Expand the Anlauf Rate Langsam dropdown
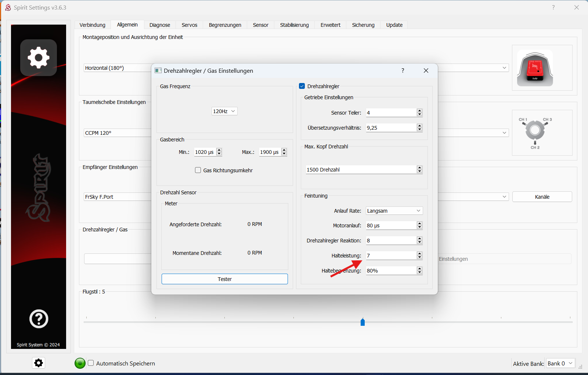The width and height of the screenshot is (588, 375). pyautogui.click(x=394, y=211)
